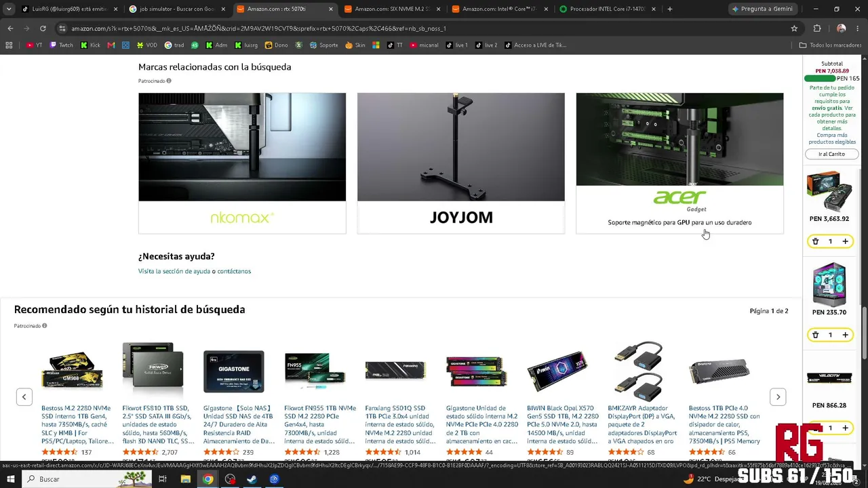Click Ir al Carrito button

tap(831, 154)
